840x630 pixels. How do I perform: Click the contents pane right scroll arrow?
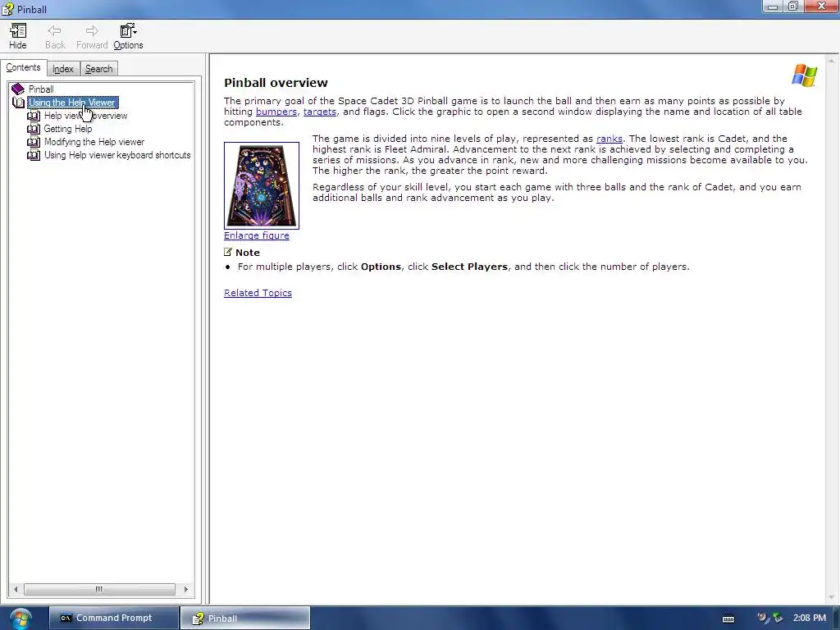coord(186,589)
